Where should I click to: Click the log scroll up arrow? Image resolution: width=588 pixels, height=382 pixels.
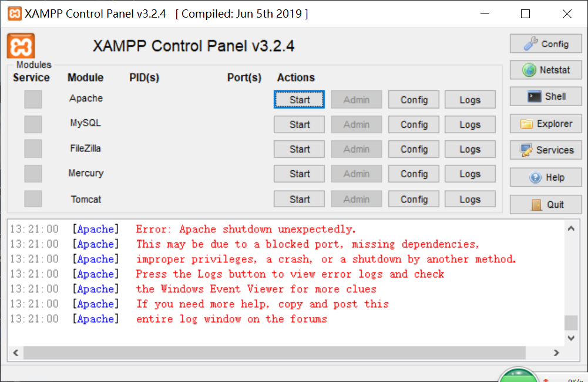(x=571, y=228)
